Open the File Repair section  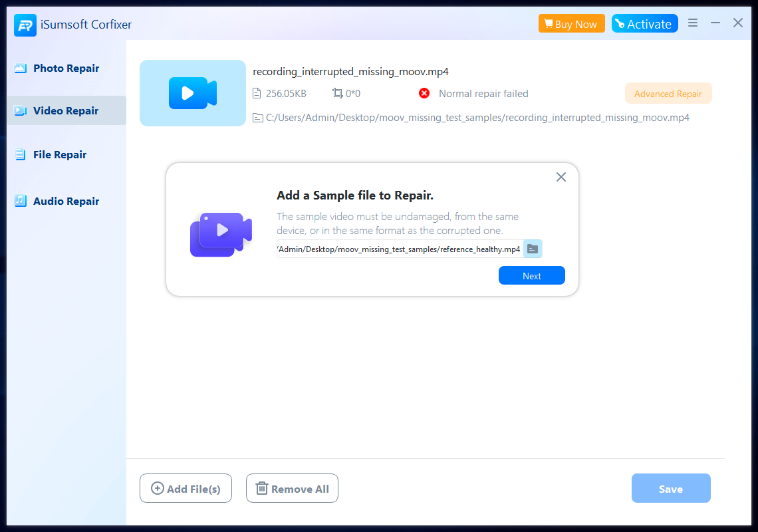[66, 155]
